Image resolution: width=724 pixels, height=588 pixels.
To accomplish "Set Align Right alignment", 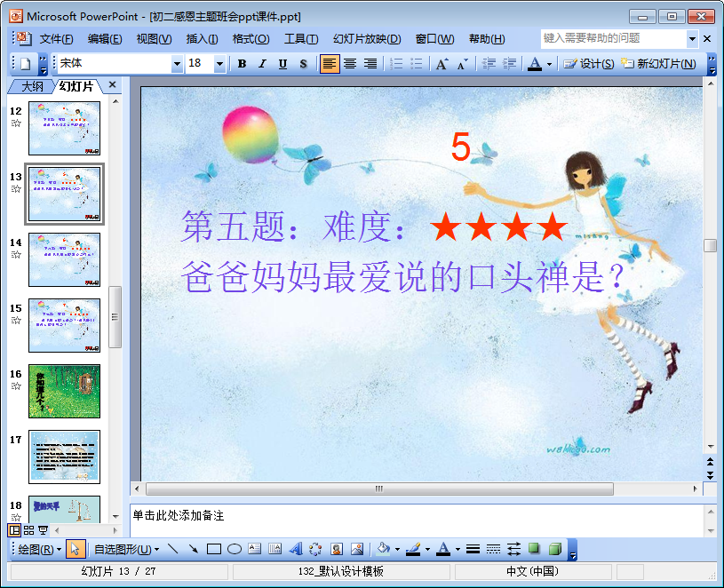I will pyautogui.click(x=370, y=64).
